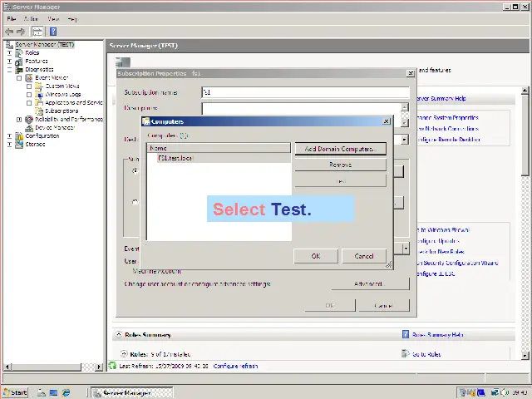Expand the Roles tree node
The image size is (532, 399).
10,52
